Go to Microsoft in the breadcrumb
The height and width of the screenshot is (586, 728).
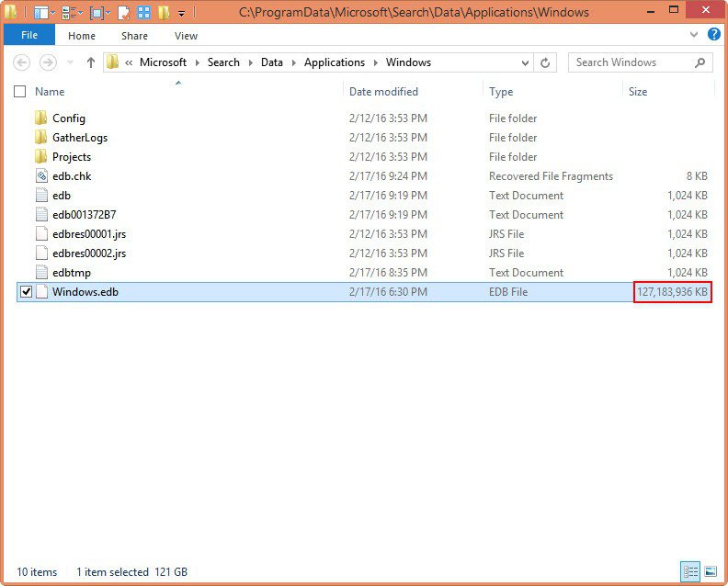coord(163,62)
